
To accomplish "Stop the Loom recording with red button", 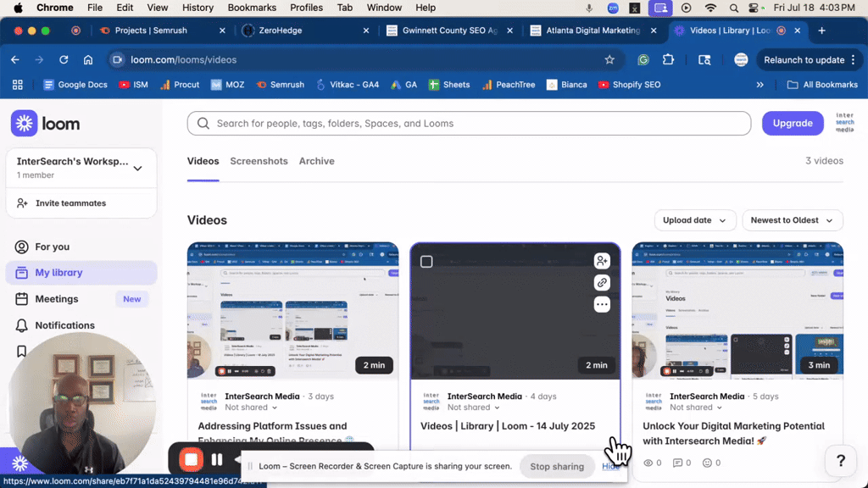I will click(x=191, y=460).
